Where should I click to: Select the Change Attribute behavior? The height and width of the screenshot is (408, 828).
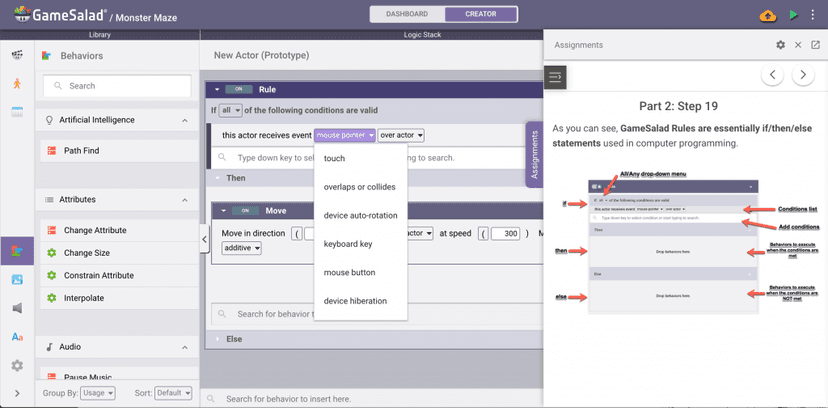click(119, 231)
